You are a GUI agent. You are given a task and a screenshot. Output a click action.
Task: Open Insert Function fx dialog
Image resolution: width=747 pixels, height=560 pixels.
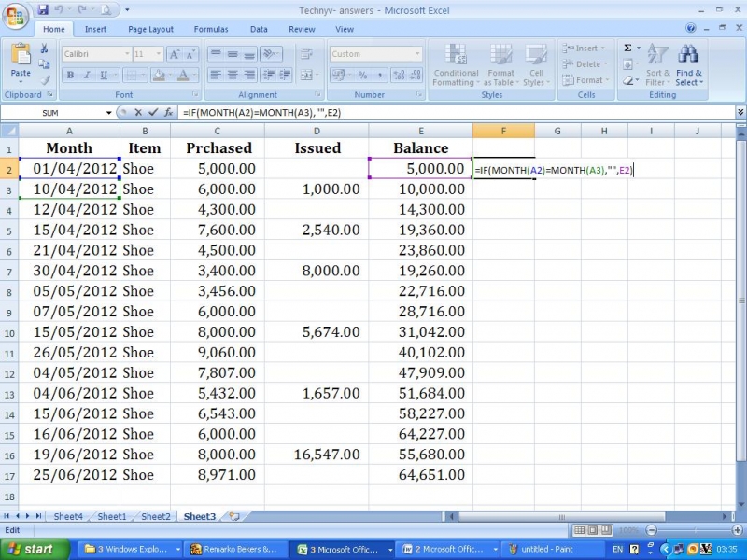pyautogui.click(x=169, y=112)
